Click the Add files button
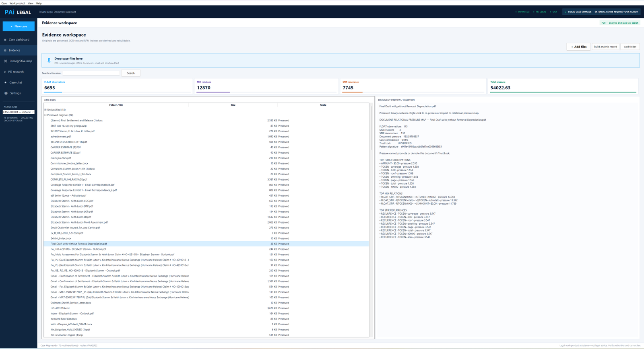The width and height of the screenshot is (644, 349). coord(578,47)
